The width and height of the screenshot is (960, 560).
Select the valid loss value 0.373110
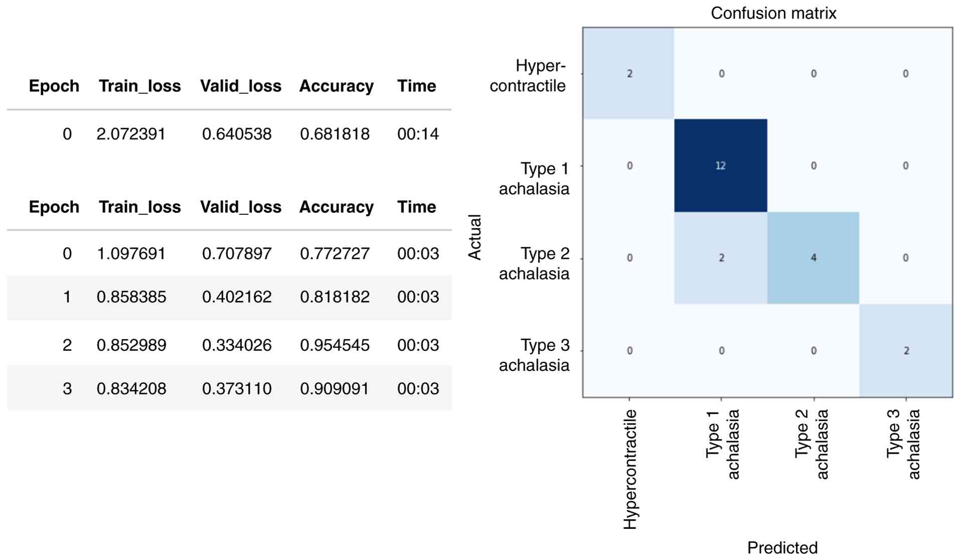coord(237,389)
